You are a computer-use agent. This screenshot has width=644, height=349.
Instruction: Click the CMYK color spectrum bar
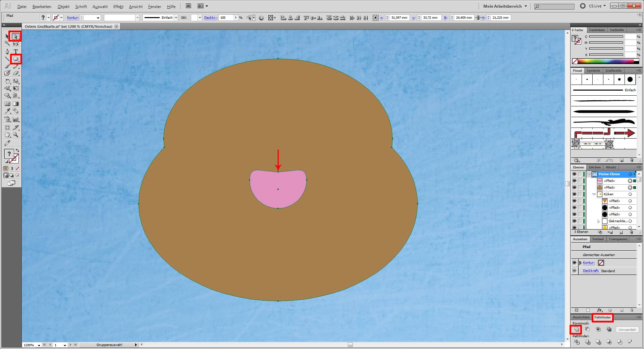pos(605,61)
